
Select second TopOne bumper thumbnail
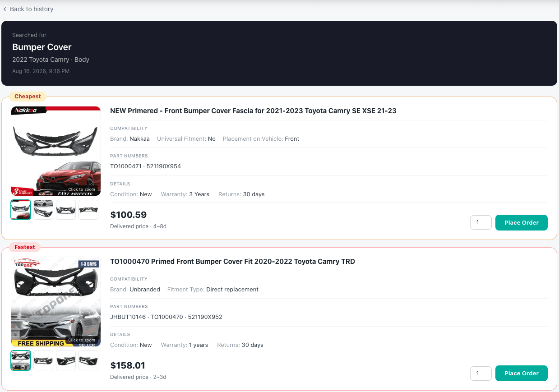coord(43,360)
